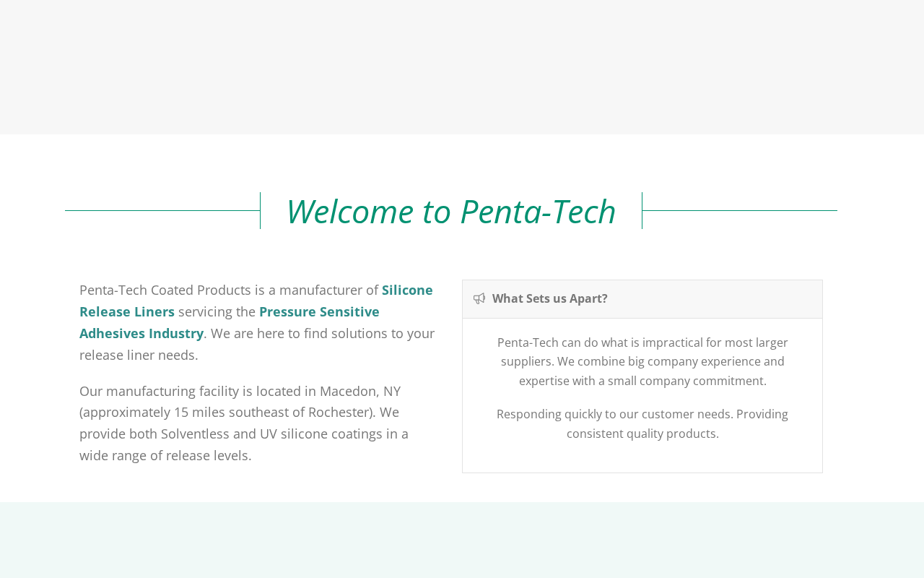
Task: Click the consistent quality products text
Action: tap(642, 433)
